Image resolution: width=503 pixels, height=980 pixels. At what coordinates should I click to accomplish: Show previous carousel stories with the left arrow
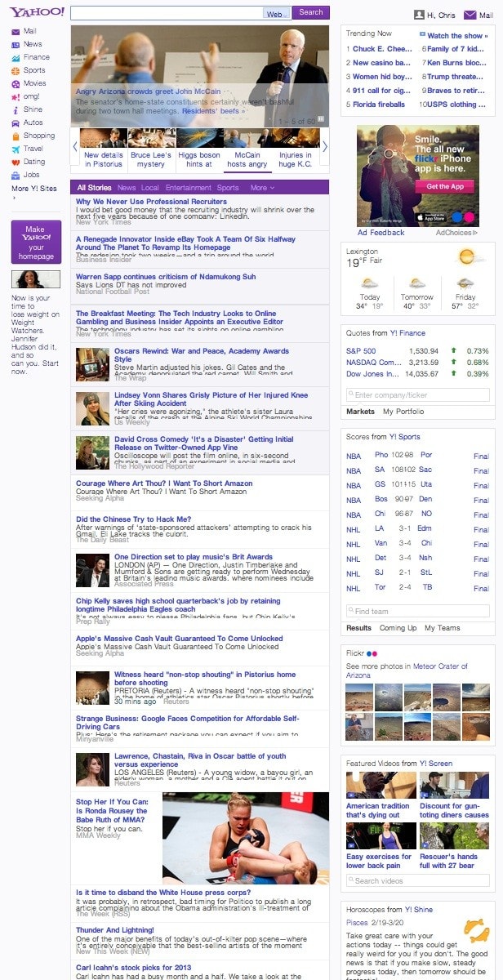75,147
